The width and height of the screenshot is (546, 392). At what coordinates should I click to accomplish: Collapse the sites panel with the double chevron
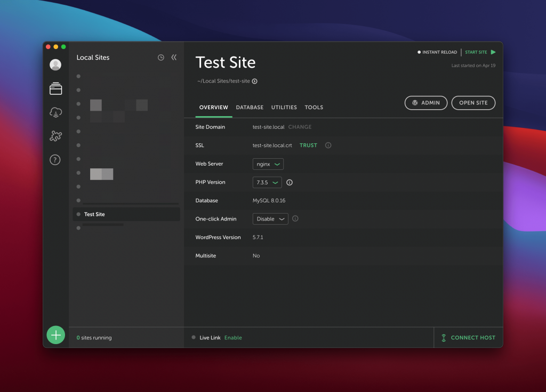coord(174,57)
